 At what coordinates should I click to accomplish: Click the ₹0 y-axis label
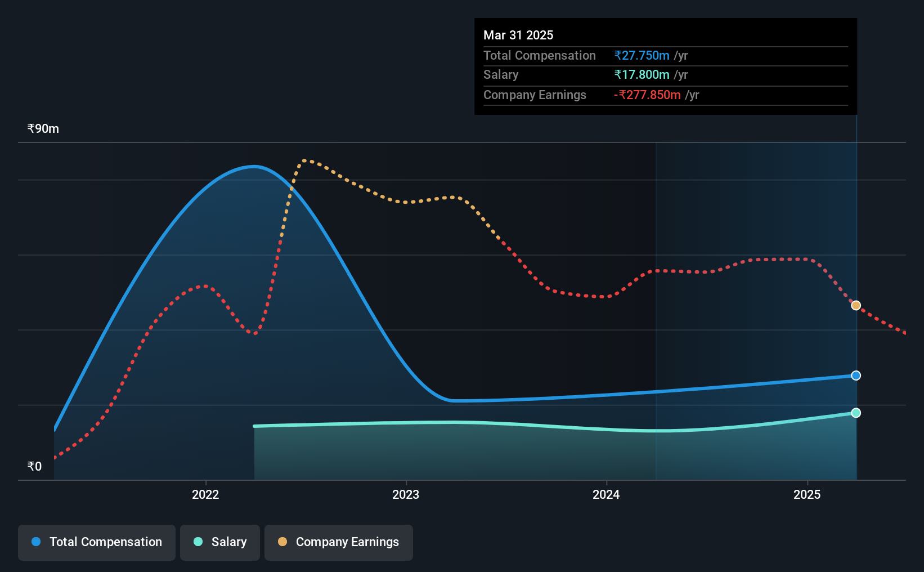click(34, 466)
